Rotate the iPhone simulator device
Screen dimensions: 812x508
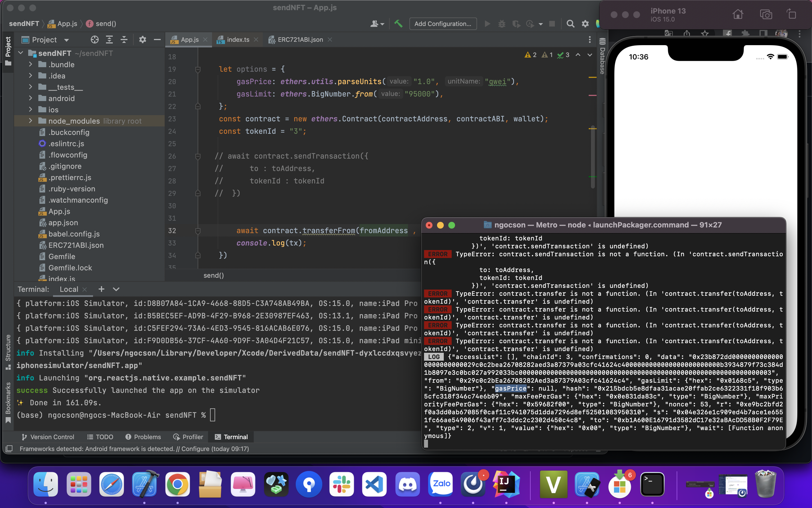[x=791, y=14]
